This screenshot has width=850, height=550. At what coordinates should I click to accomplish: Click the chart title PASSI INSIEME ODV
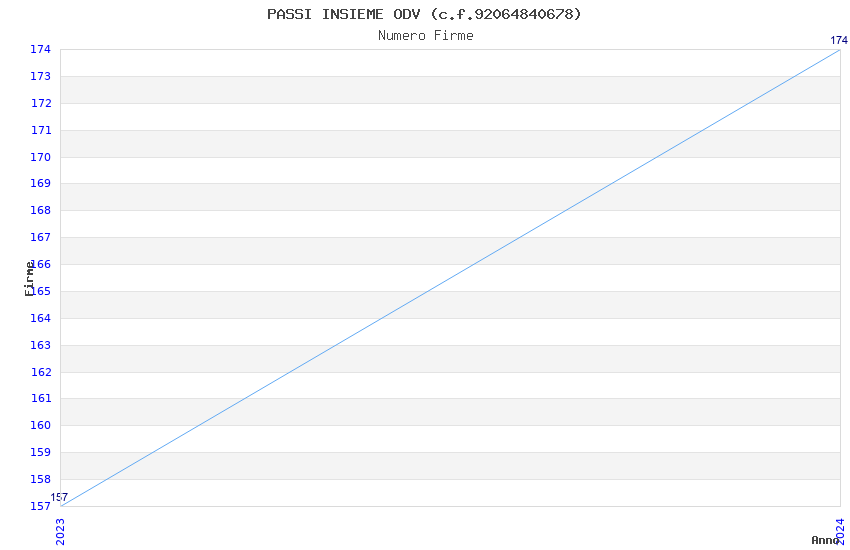click(x=424, y=14)
